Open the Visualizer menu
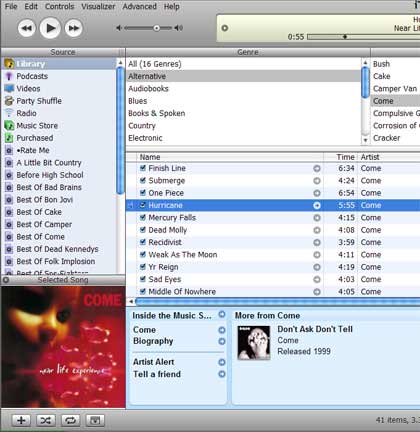 [x=98, y=6]
